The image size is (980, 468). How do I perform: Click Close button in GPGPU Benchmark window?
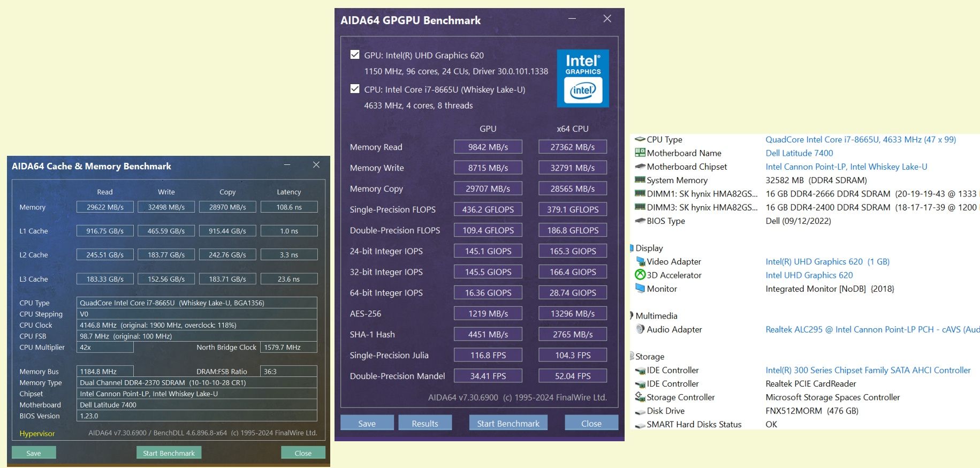click(x=591, y=423)
